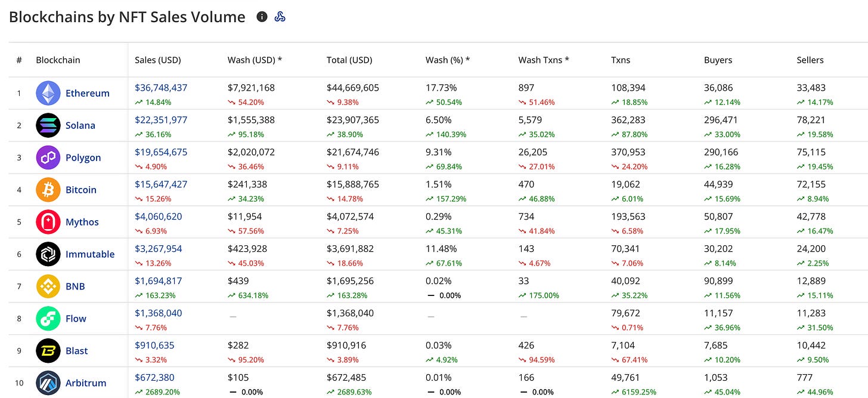The width and height of the screenshot is (868, 398).
Task: Open the Arbitrum blockchain link
Action: coord(86,383)
